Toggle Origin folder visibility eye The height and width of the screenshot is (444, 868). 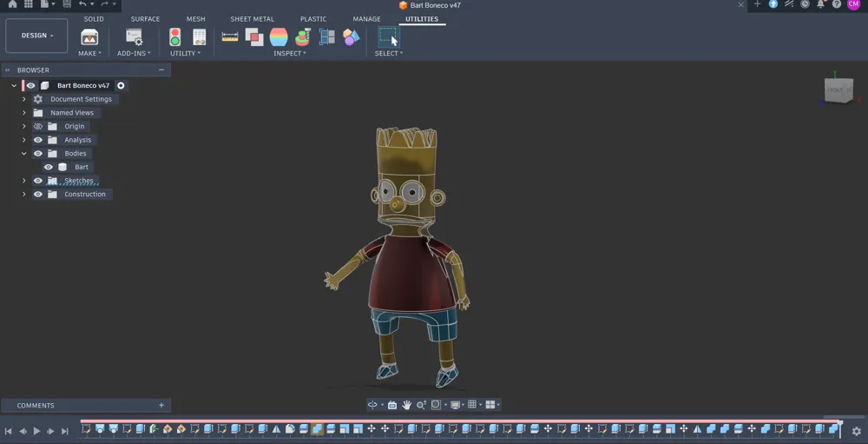coord(37,126)
